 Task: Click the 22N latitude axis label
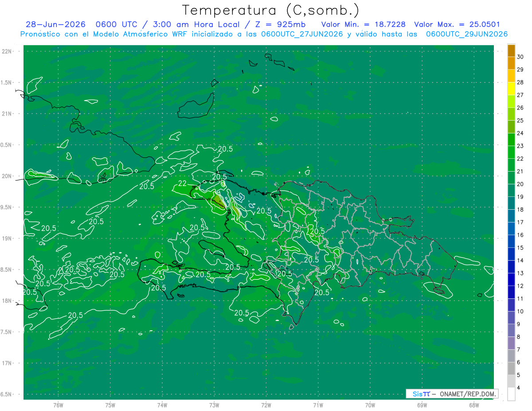7,51
